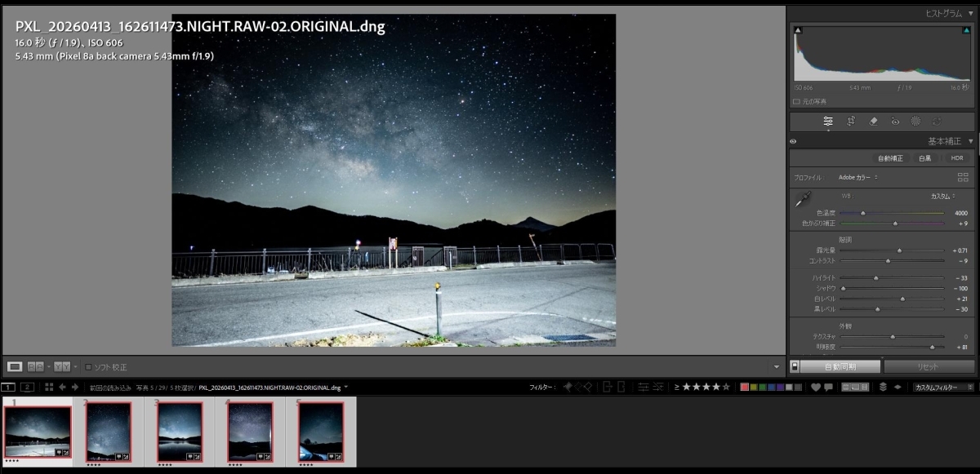Toggle the 基本補正 panel visibility eye
Image resolution: width=980 pixels, height=474 pixels.
[793, 141]
